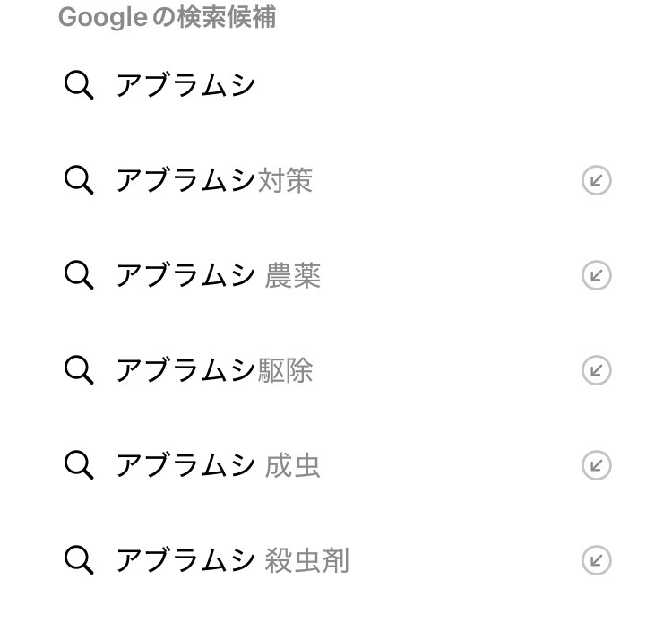
Task: Click the gray word 殺虫剤 in suggestions
Action: [x=307, y=561]
